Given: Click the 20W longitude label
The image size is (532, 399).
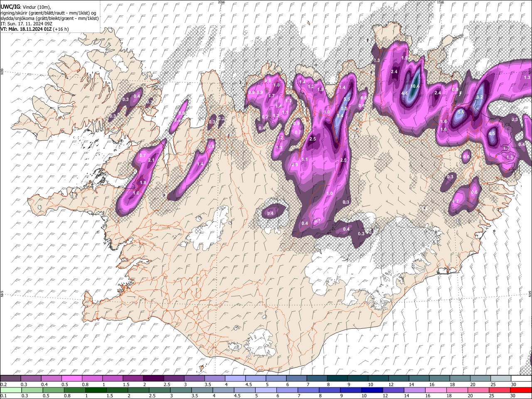Looking at the screenshot, I should (221, 2).
